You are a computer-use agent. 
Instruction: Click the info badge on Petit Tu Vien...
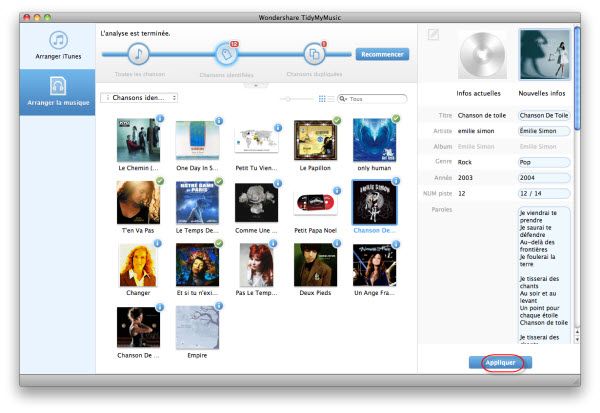278,128
